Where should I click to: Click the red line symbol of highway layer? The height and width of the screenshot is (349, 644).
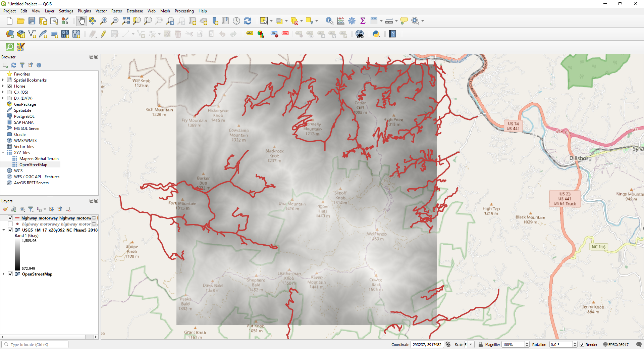click(x=17, y=218)
